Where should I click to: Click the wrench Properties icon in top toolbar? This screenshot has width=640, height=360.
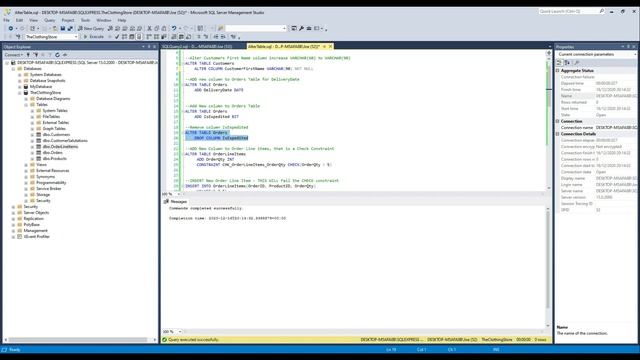(301, 29)
